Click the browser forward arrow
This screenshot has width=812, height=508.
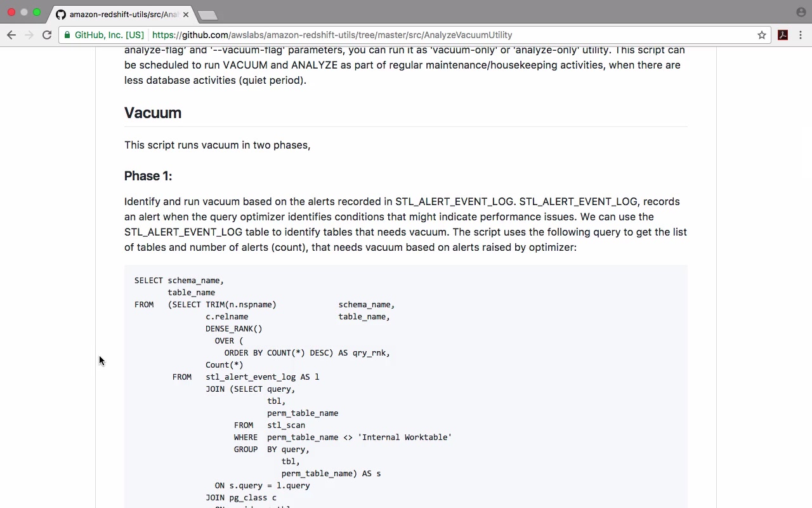tap(29, 35)
